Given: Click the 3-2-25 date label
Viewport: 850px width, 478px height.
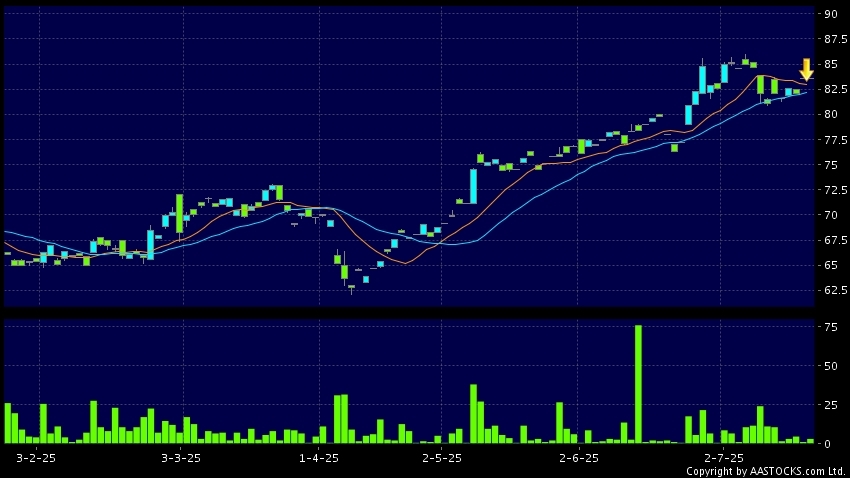Looking at the screenshot, I should 36,458.
